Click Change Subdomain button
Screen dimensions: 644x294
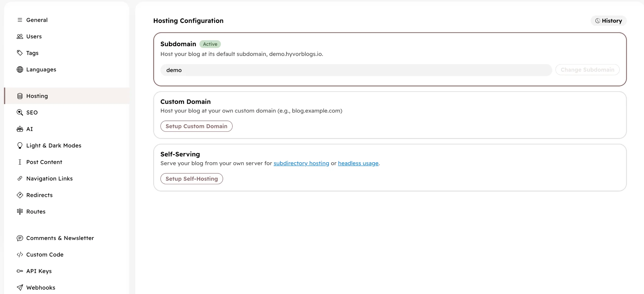(x=587, y=70)
